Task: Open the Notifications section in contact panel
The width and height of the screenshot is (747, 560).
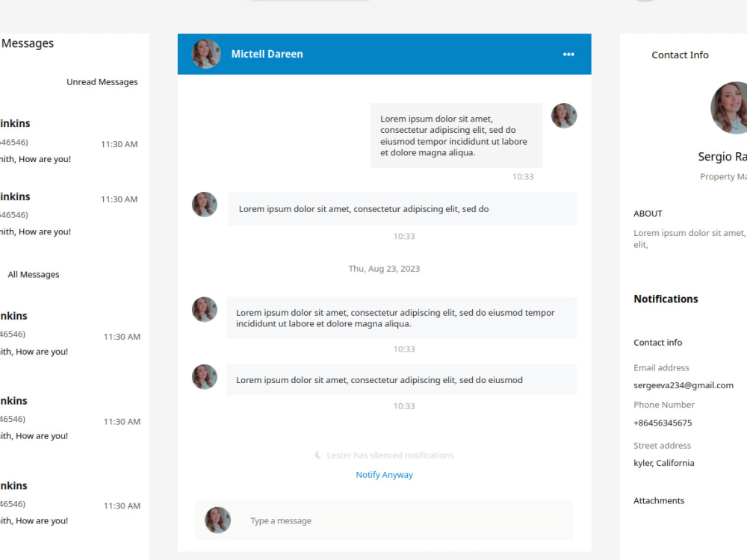Action: 666,299
